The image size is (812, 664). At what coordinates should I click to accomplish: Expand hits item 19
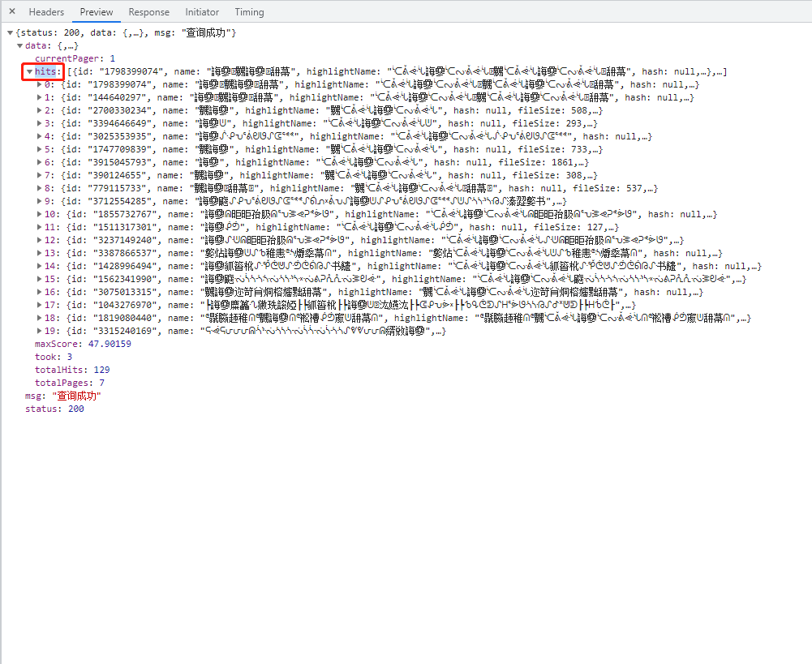pos(39,332)
